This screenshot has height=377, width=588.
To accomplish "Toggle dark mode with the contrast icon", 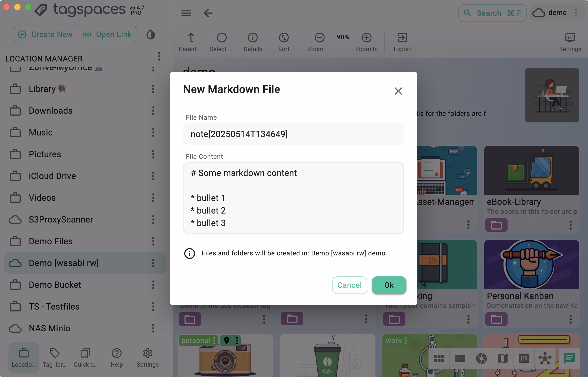I will (x=151, y=35).
